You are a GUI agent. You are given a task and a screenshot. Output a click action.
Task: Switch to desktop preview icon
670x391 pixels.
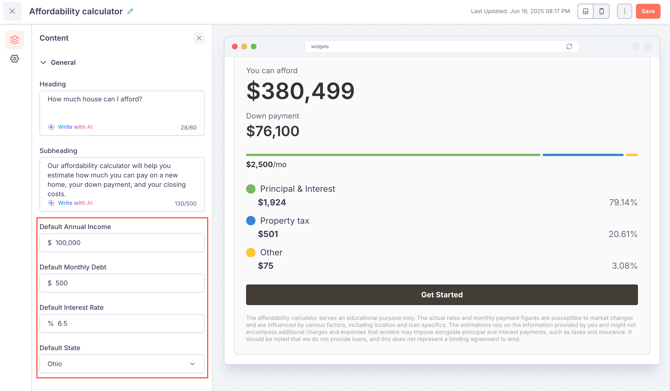pyautogui.click(x=585, y=12)
